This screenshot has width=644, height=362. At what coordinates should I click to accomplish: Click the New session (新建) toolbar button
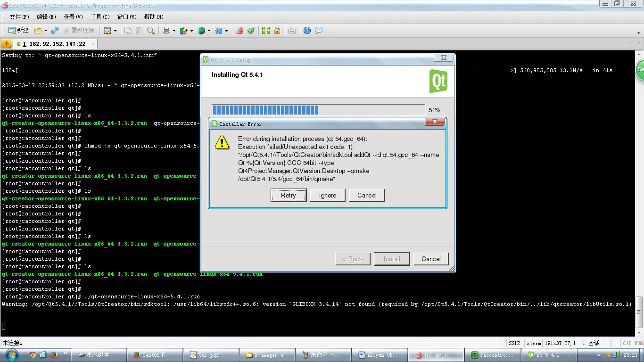(18, 30)
